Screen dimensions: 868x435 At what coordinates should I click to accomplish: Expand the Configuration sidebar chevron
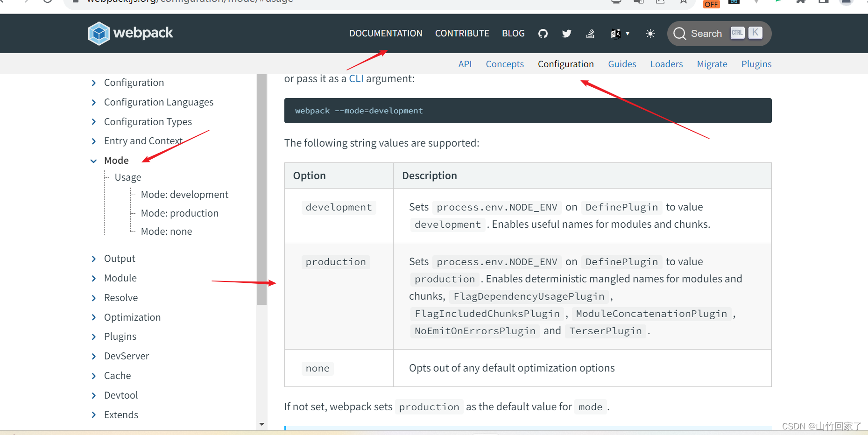click(x=94, y=83)
